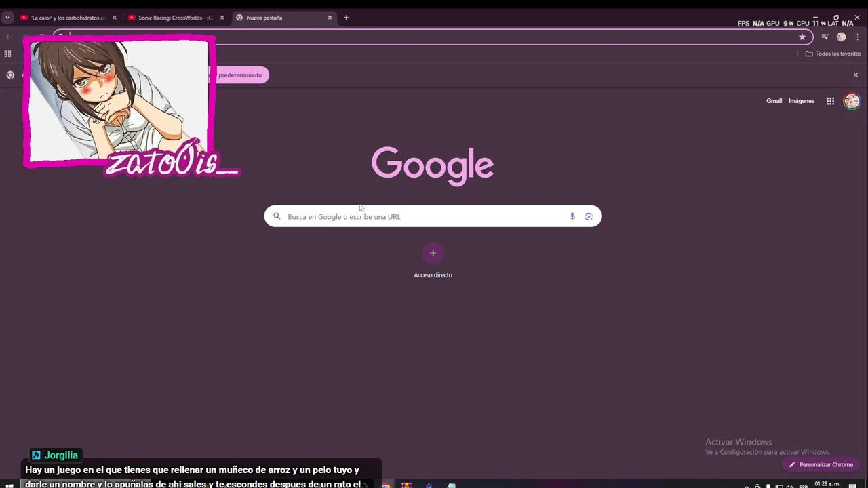Screen dimensions: 868x488
Task: Open the apps grid in bookmarks bar
Action: 7,54
